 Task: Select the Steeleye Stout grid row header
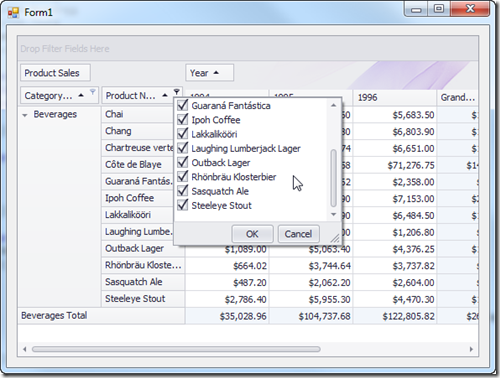[x=143, y=299]
